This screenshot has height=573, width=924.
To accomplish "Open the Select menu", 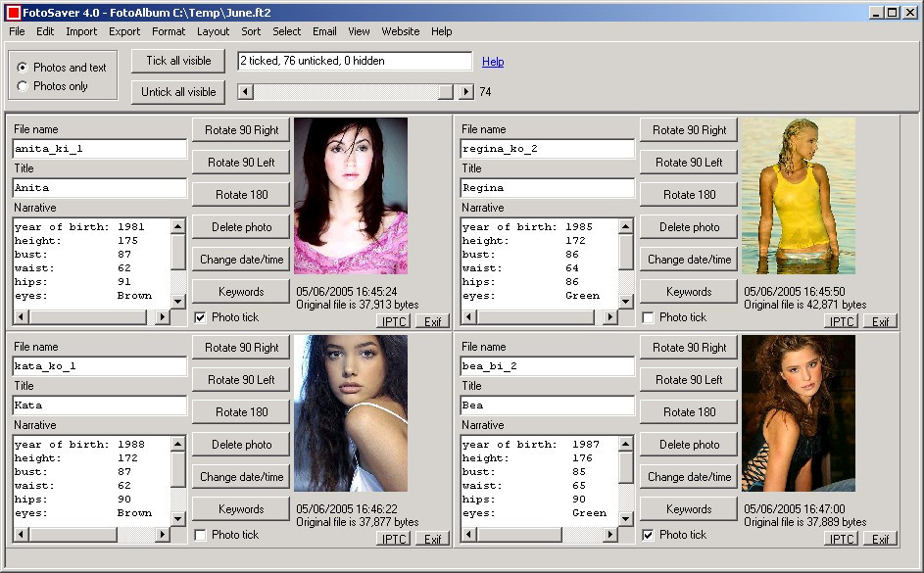I will [286, 31].
